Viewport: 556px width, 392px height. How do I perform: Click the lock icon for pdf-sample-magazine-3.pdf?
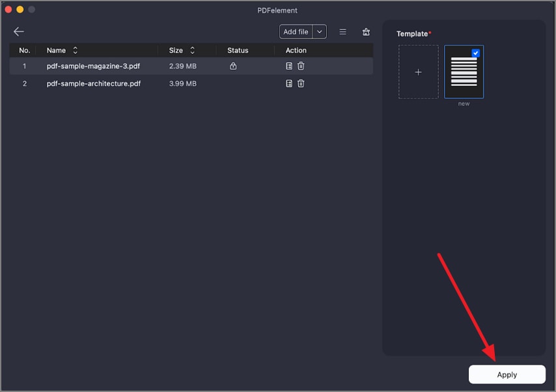tap(233, 66)
